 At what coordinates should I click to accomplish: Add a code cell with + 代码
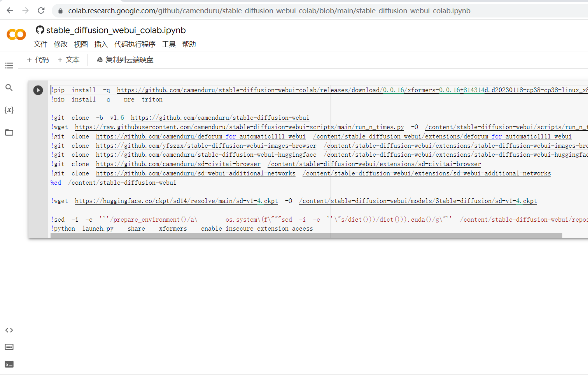point(38,60)
